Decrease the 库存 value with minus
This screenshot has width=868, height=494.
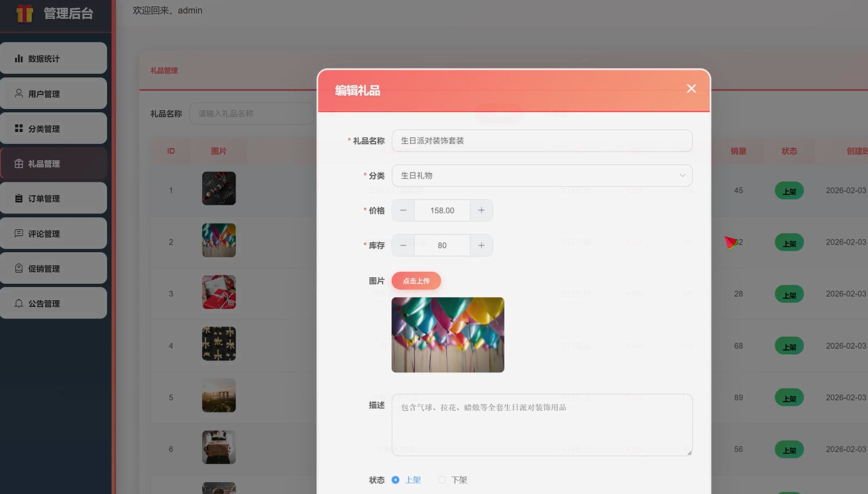(403, 246)
